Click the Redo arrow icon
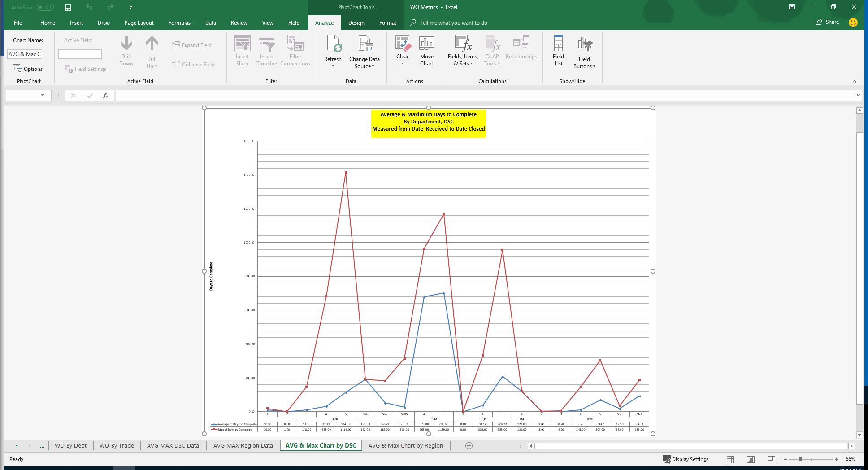The image size is (868, 470). [110, 7]
